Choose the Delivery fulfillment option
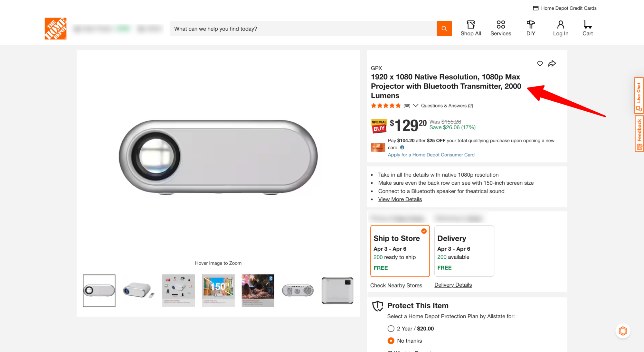The width and height of the screenshot is (644, 352). [464, 251]
